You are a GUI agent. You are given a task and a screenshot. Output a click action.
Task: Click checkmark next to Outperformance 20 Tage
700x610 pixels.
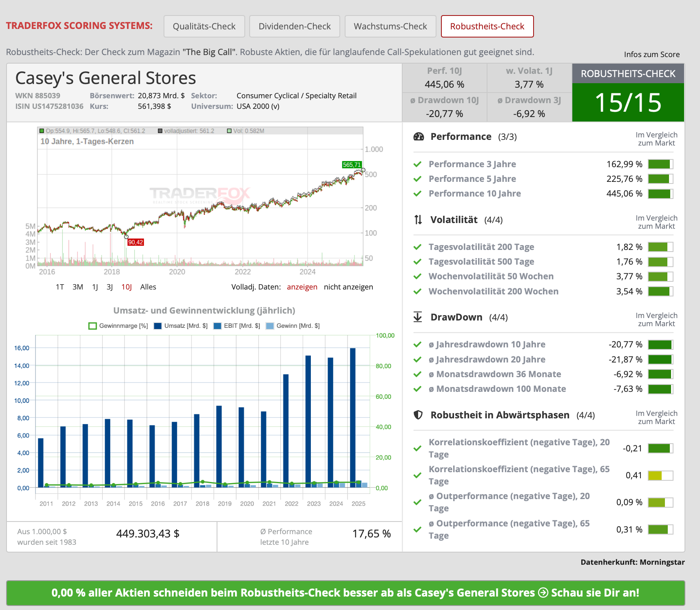(x=417, y=502)
